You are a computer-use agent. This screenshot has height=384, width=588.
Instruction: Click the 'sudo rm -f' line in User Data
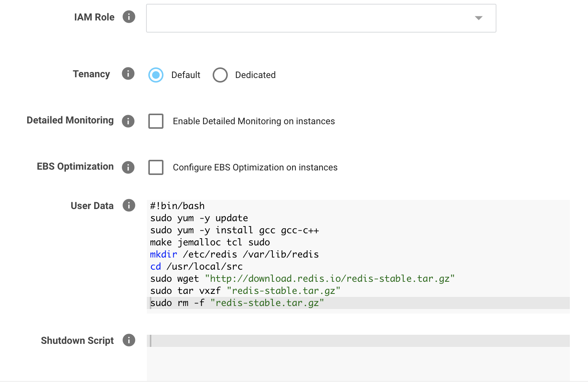pos(236,303)
